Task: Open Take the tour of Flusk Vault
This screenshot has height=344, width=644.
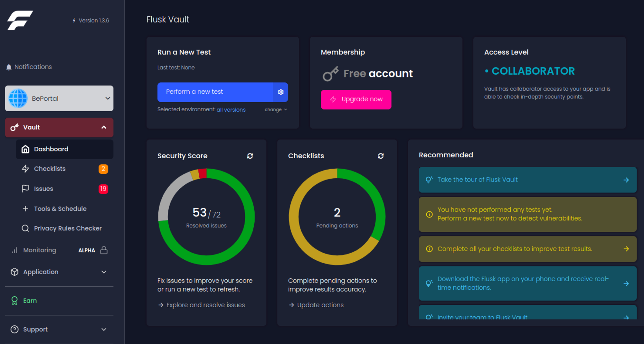Action: [x=527, y=180]
